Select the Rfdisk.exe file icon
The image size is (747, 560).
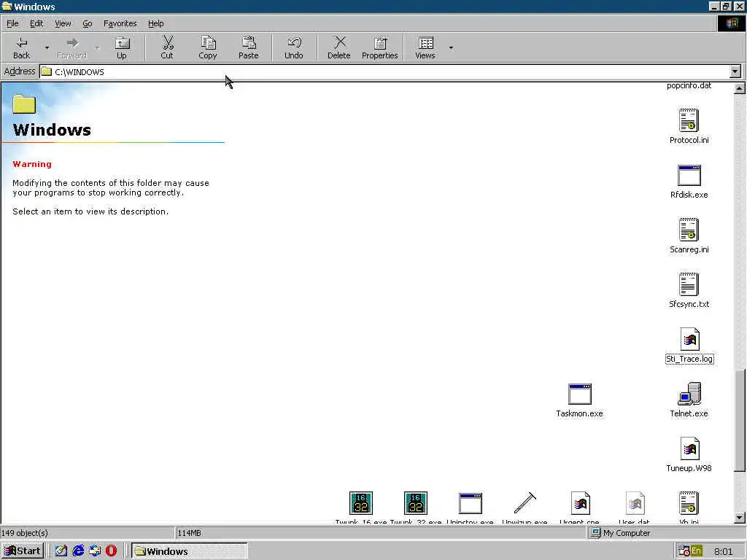pos(689,175)
